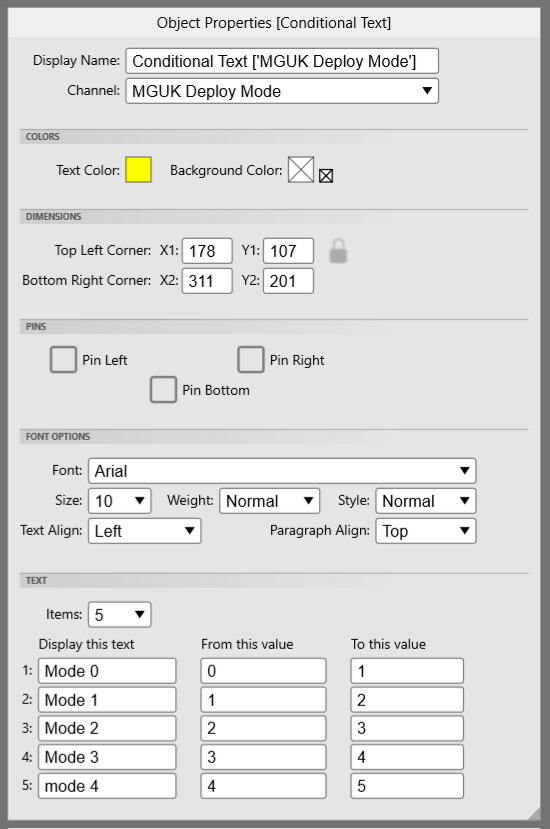Open the Style dropdown
The width and height of the screenshot is (550, 829).
pos(426,501)
